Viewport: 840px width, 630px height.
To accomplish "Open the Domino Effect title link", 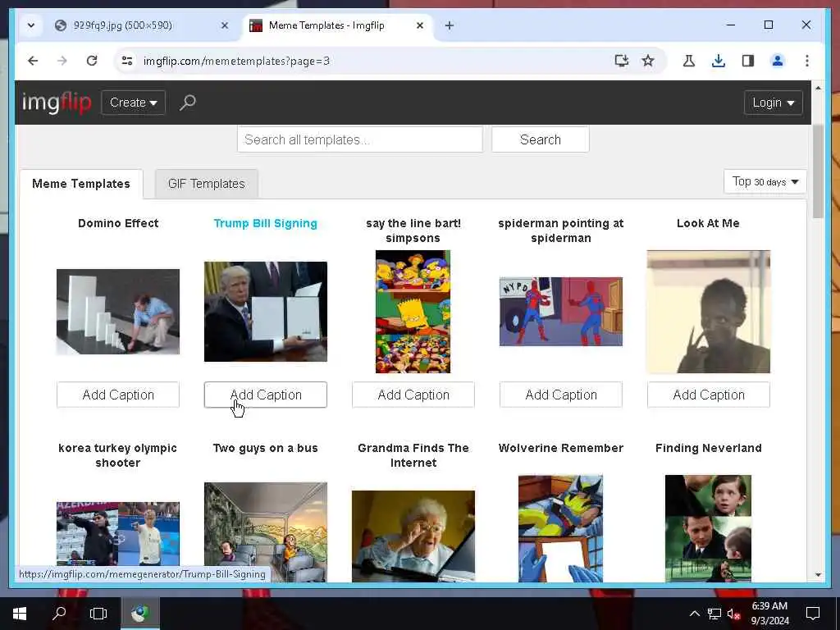I will [x=118, y=223].
